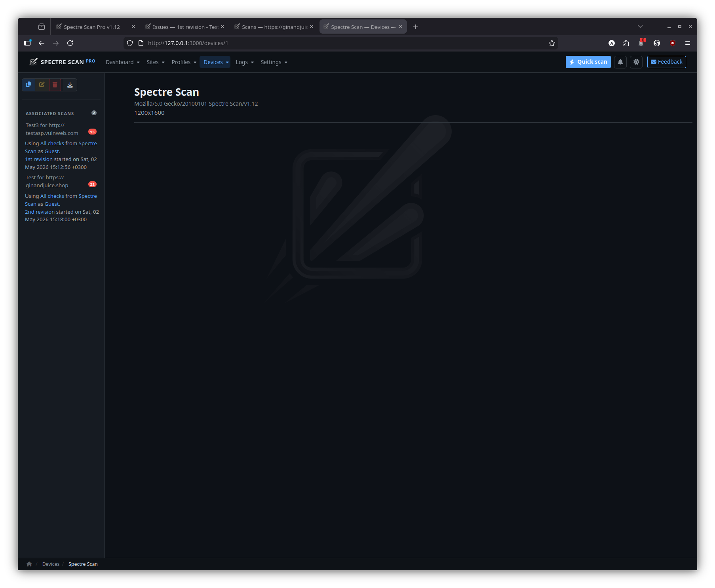Expand the Logs dropdown menu
Image resolution: width=715 pixels, height=588 pixels.
pyautogui.click(x=245, y=62)
